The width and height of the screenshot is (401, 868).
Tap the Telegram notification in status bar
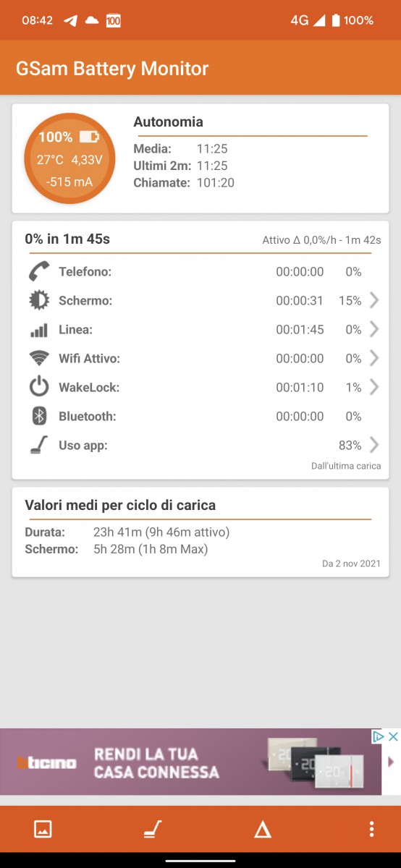click(x=70, y=20)
